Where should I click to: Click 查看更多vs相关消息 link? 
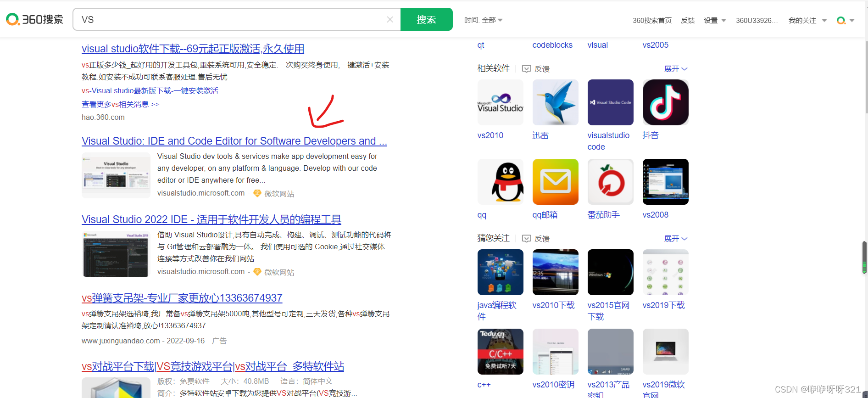tap(120, 105)
